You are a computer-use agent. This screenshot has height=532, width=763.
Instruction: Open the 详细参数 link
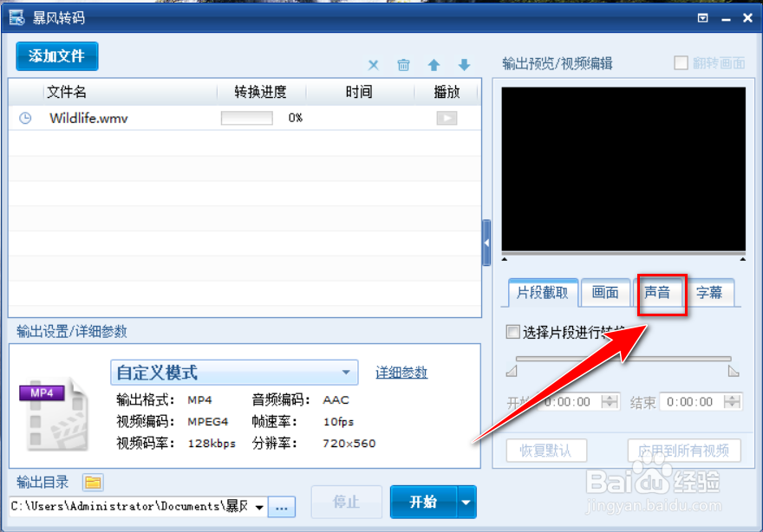401,373
